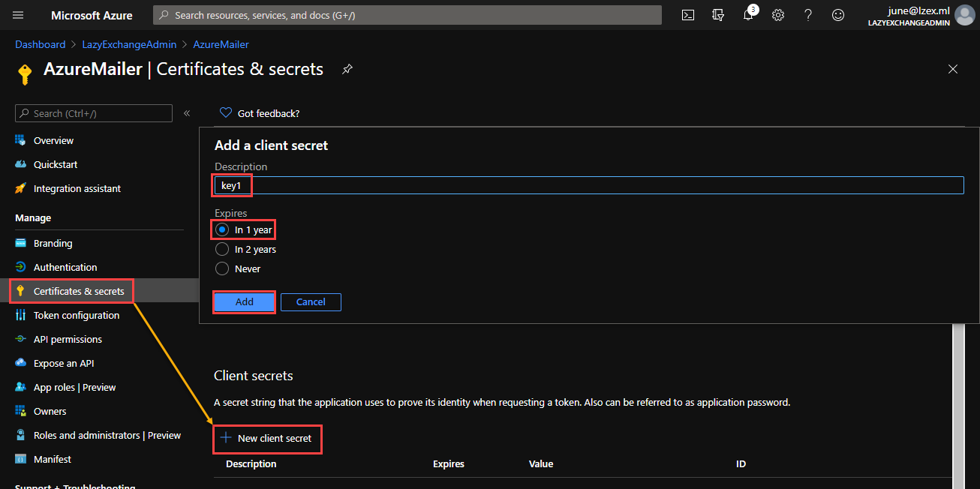980x489 pixels.
Task: Click the Value column header
Action: (x=541, y=463)
